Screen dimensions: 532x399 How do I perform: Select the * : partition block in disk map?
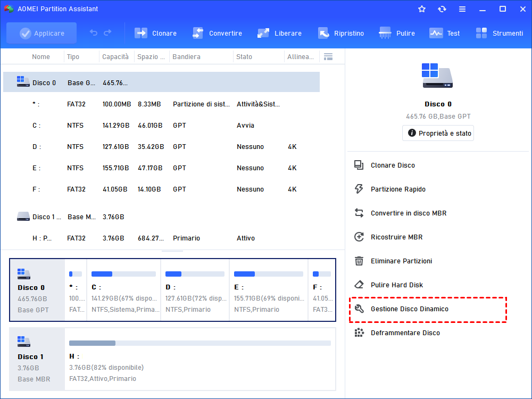point(76,290)
